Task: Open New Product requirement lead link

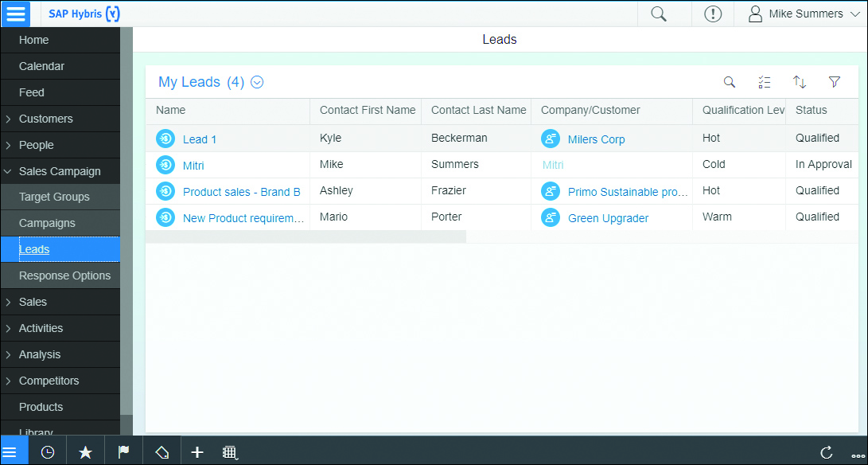Action: [x=243, y=218]
